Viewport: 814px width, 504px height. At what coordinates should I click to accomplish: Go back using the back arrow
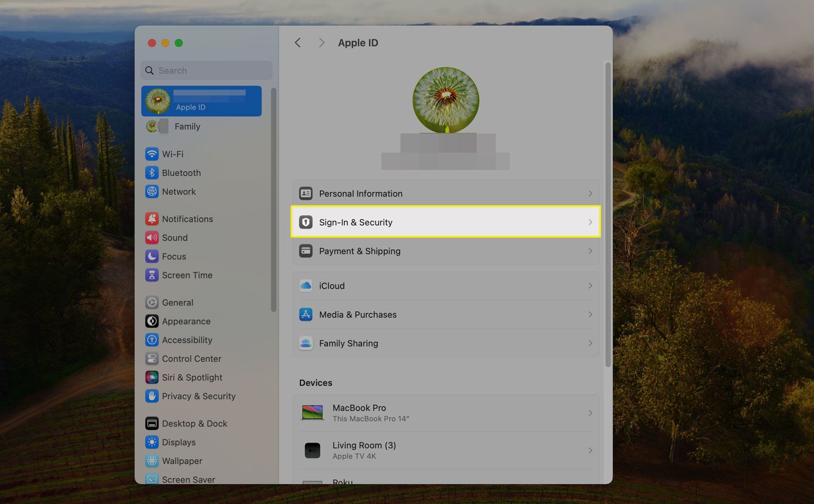pyautogui.click(x=297, y=43)
